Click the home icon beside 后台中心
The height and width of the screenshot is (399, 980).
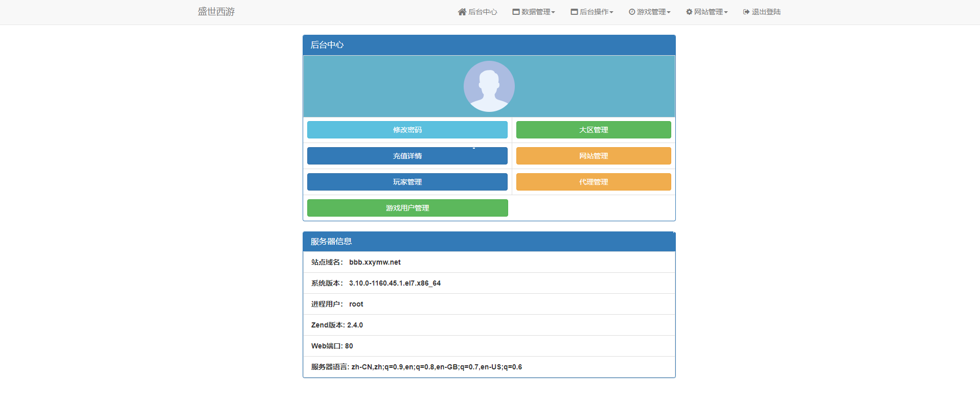tap(462, 12)
